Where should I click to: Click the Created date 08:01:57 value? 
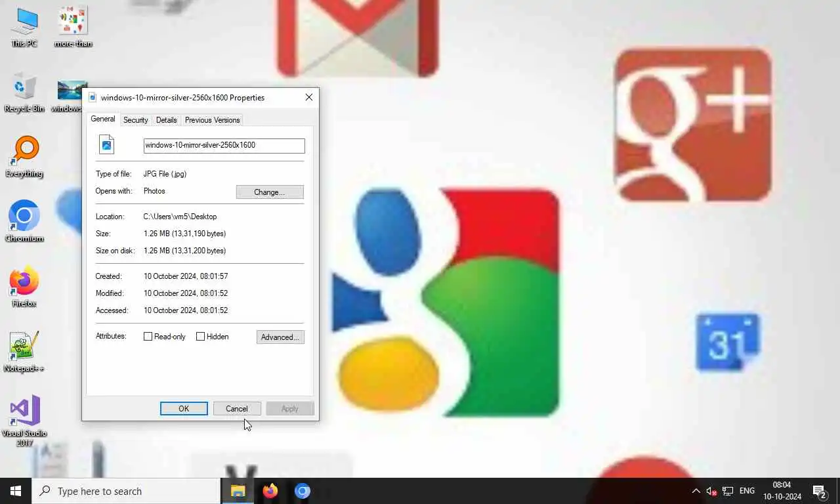pos(186,276)
